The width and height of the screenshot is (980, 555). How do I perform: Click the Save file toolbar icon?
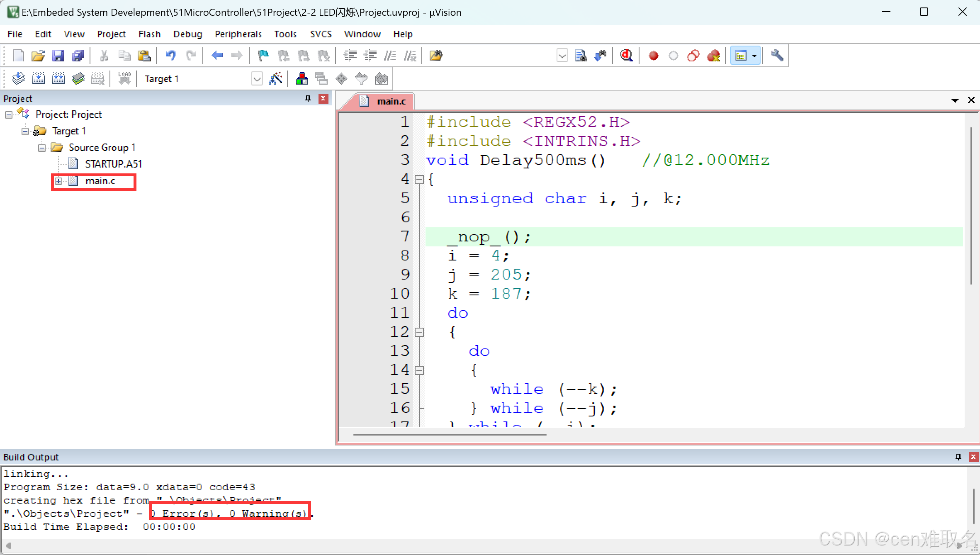[58, 56]
